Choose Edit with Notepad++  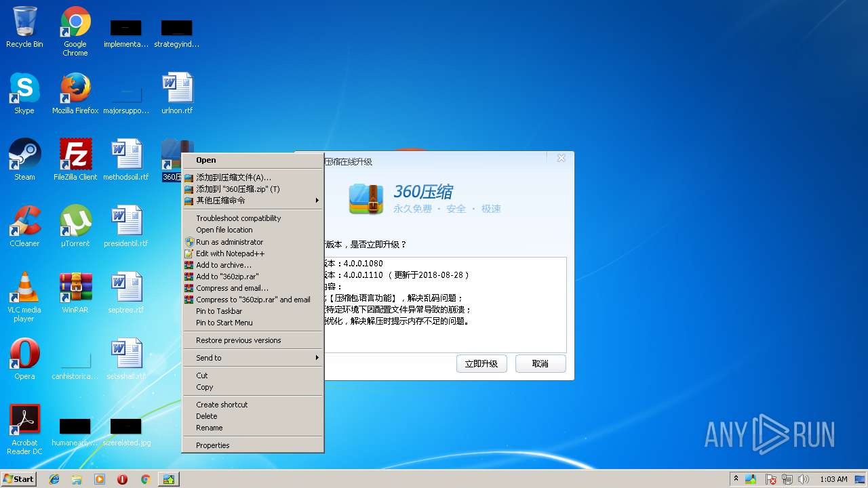tap(253, 253)
